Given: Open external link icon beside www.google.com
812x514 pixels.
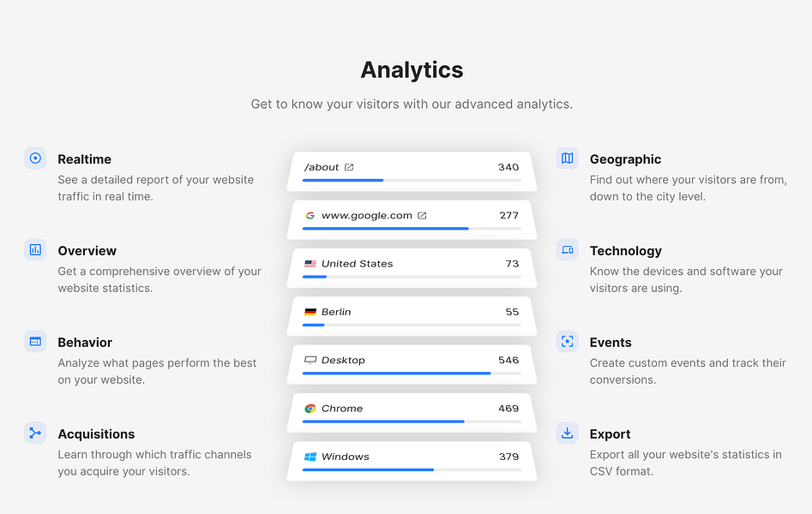Looking at the screenshot, I should click(x=422, y=215).
